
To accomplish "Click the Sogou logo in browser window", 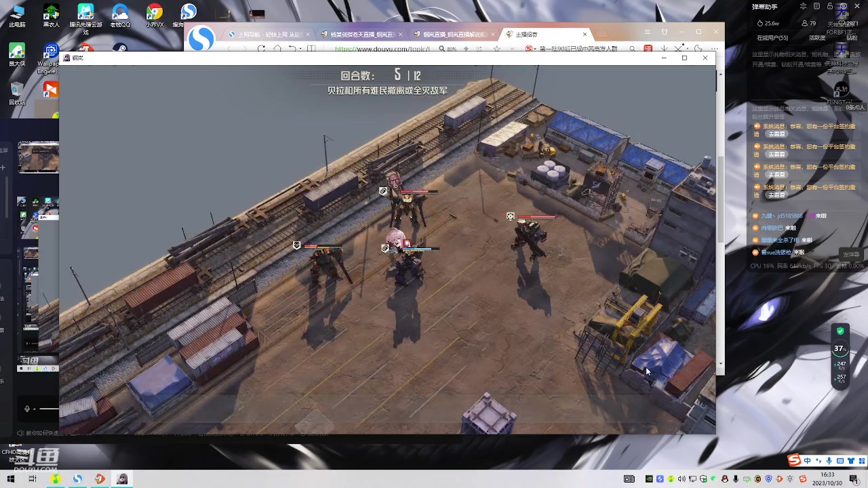I will tap(201, 39).
